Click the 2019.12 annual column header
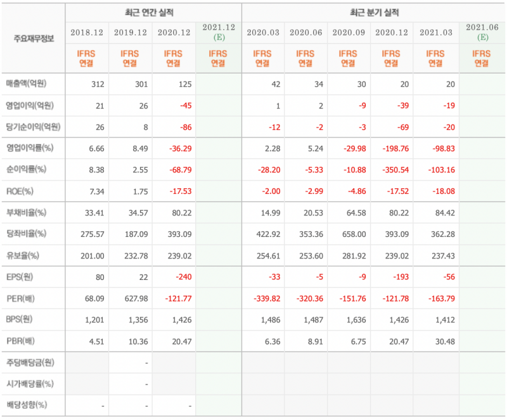The width and height of the screenshot is (507, 420). 131,33
